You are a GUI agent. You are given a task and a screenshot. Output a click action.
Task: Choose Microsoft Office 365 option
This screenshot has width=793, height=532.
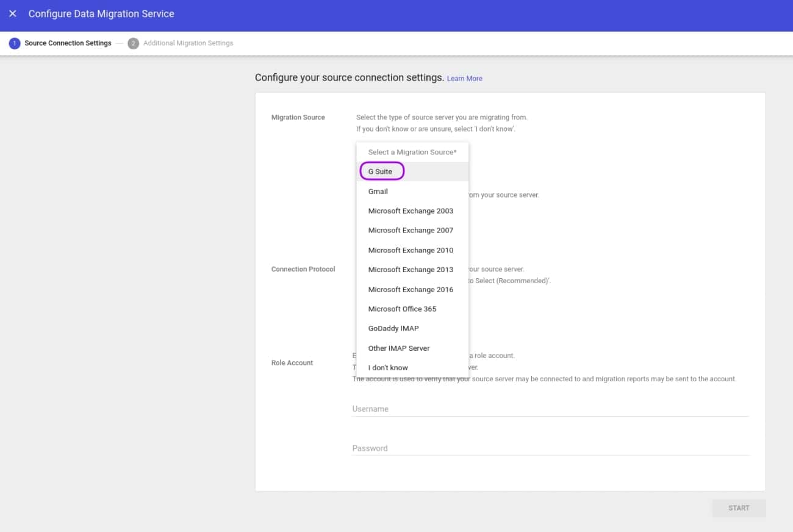click(x=402, y=309)
